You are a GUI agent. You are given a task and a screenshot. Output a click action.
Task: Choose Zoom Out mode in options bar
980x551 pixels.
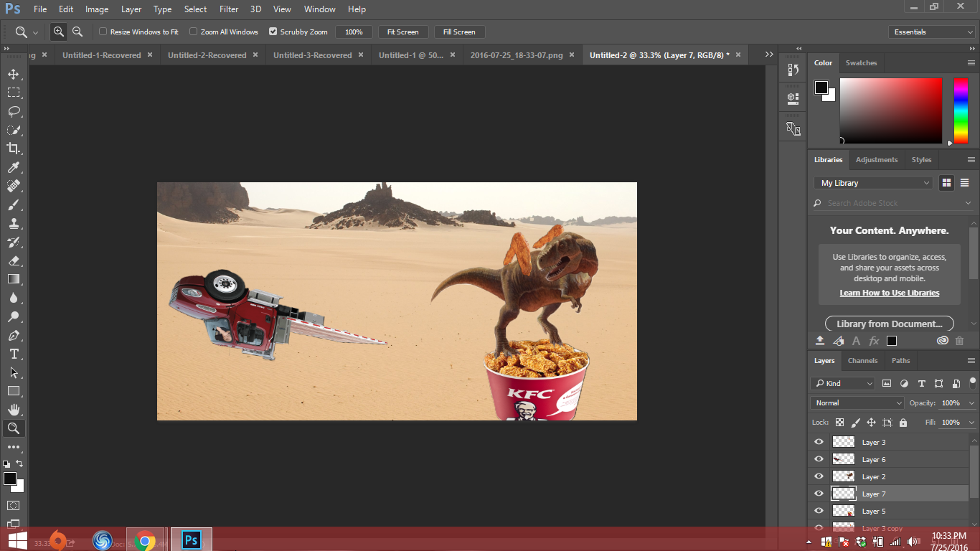point(77,32)
